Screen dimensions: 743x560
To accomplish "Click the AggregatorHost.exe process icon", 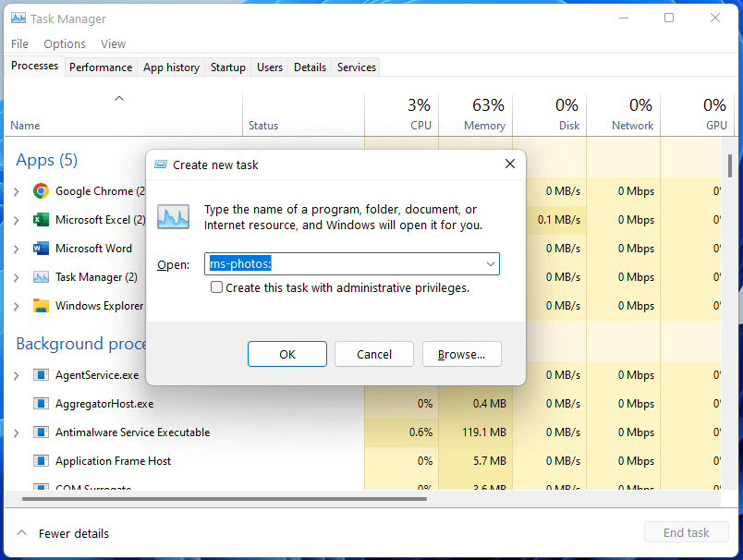I will pos(41,404).
